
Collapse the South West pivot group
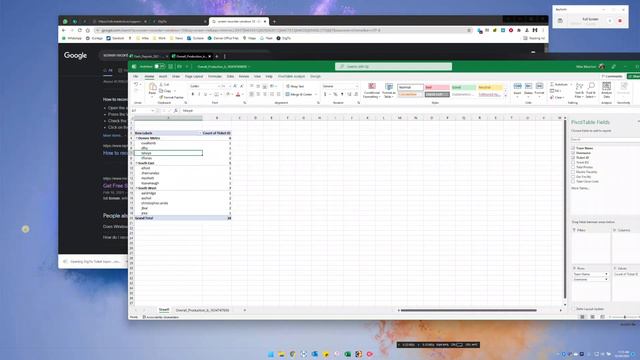(136, 188)
